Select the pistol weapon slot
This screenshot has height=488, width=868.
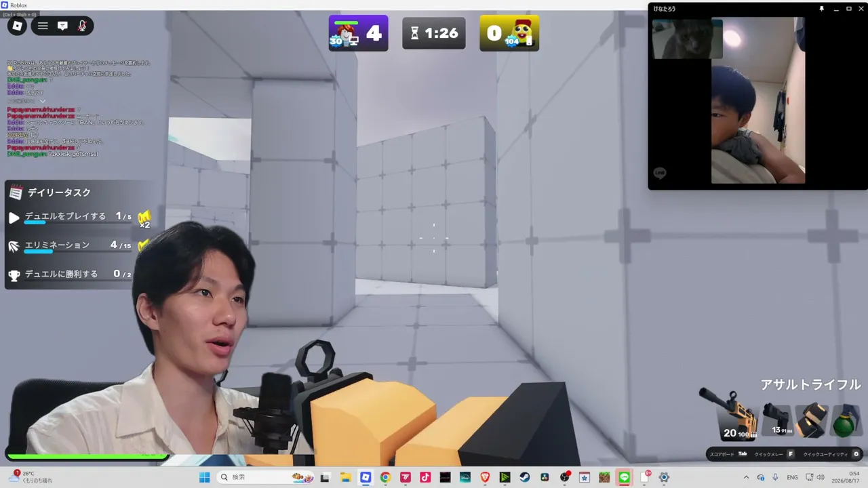pyautogui.click(x=776, y=420)
